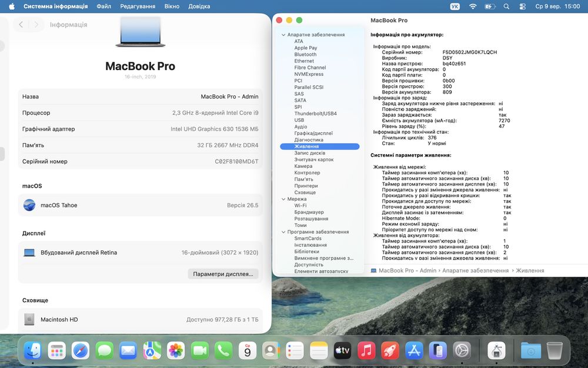Open Finder from the Dock
Screen dimensions: 588x368
pos(32,351)
